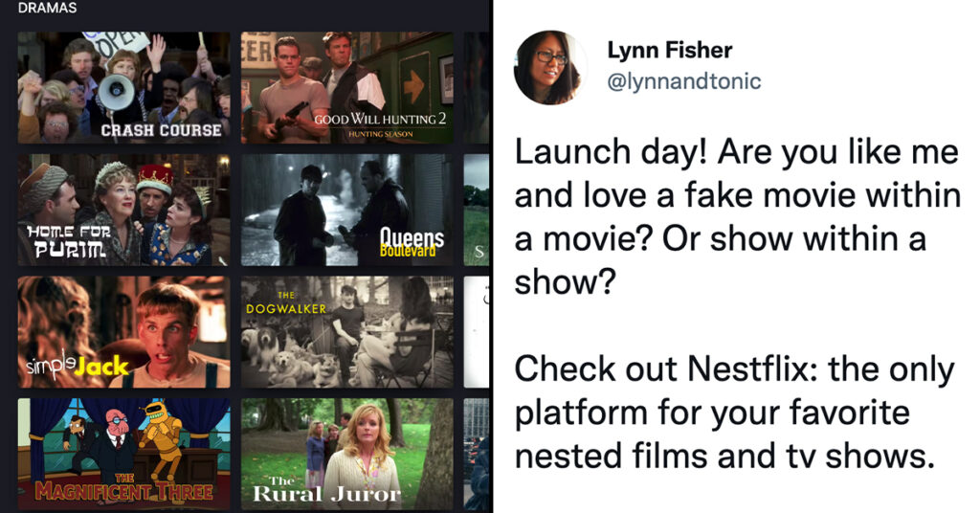Select the Simple Jack thumbnail
This screenshot has height=513, width=980.
(x=123, y=332)
